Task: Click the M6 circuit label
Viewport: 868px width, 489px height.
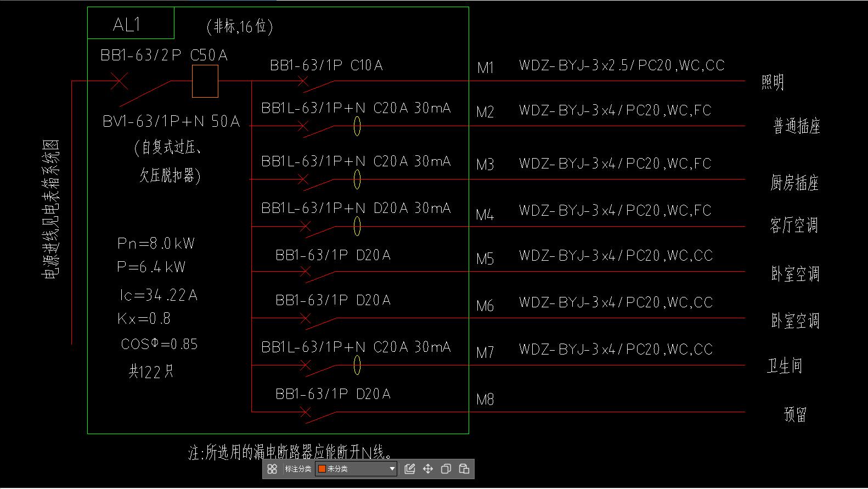Action: pyautogui.click(x=486, y=306)
